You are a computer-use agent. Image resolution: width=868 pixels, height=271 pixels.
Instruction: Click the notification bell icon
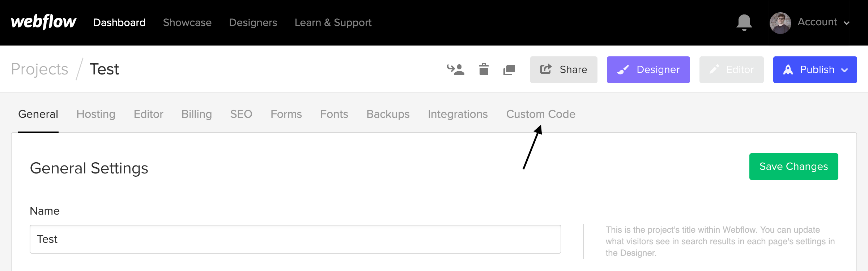744,22
